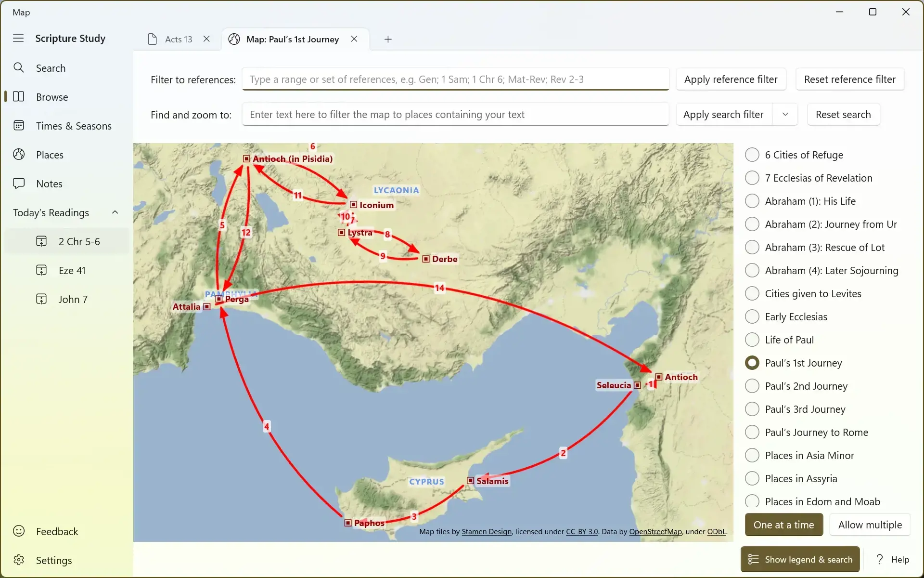Viewport: 924px width, 578px height.
Task: Open the navigation hamburger menu
Action: click(x=18, y=38)
